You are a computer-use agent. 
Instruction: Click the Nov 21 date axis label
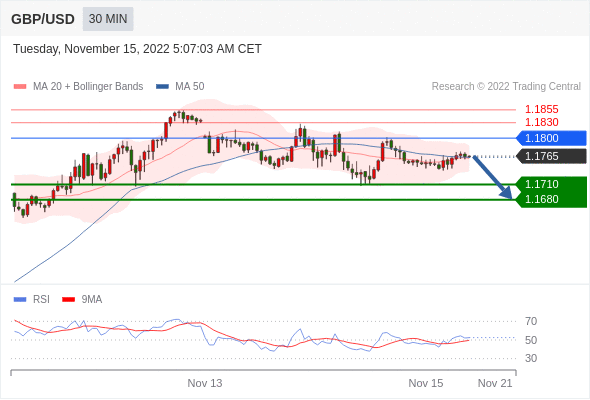(495, 383)
